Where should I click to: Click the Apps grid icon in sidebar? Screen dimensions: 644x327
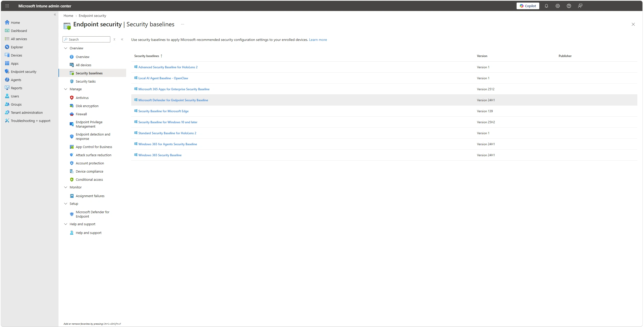pyautogui.click(x=7, y=63)
